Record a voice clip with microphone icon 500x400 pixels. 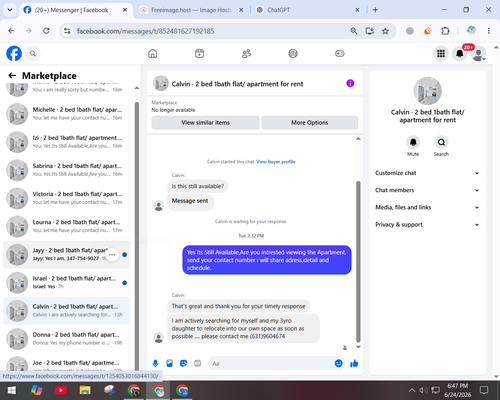pos(155,363)
